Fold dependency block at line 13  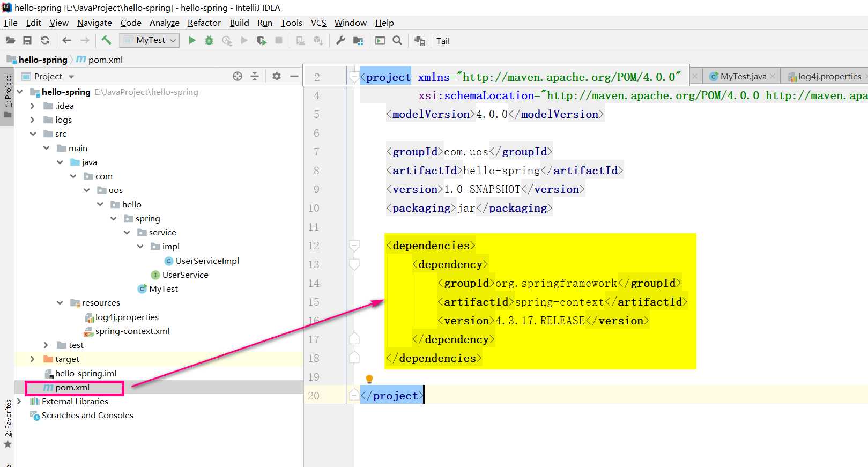point(354,264)
